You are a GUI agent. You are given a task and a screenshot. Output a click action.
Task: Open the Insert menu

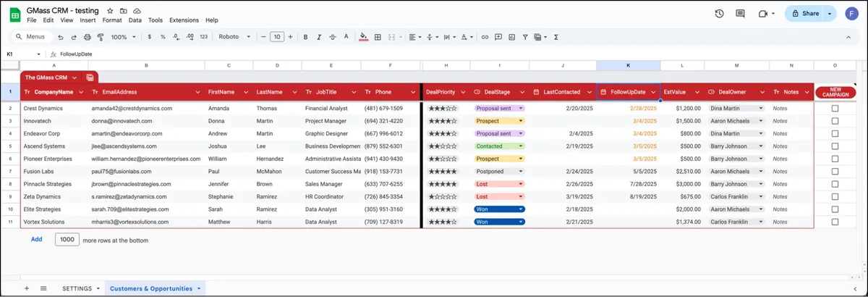(88, 20)
